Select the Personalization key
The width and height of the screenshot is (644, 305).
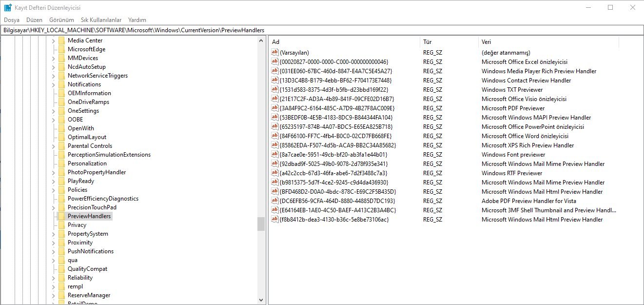(87, 163)
